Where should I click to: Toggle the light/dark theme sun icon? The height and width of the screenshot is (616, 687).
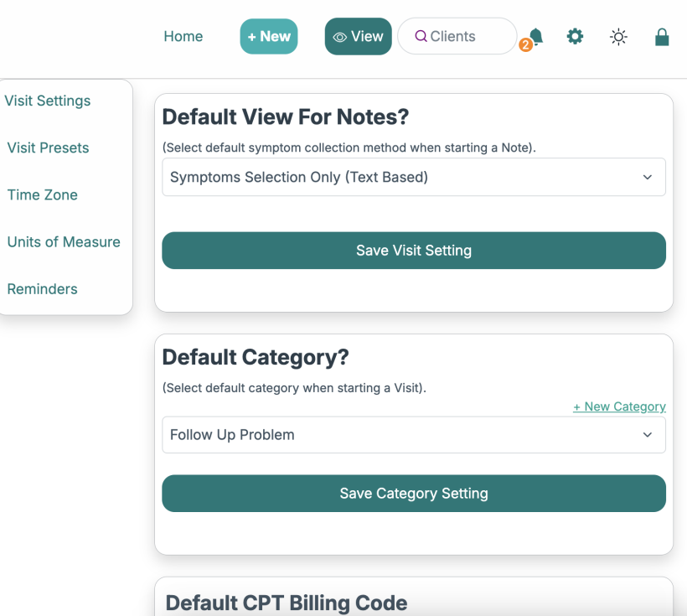[618, 37]
